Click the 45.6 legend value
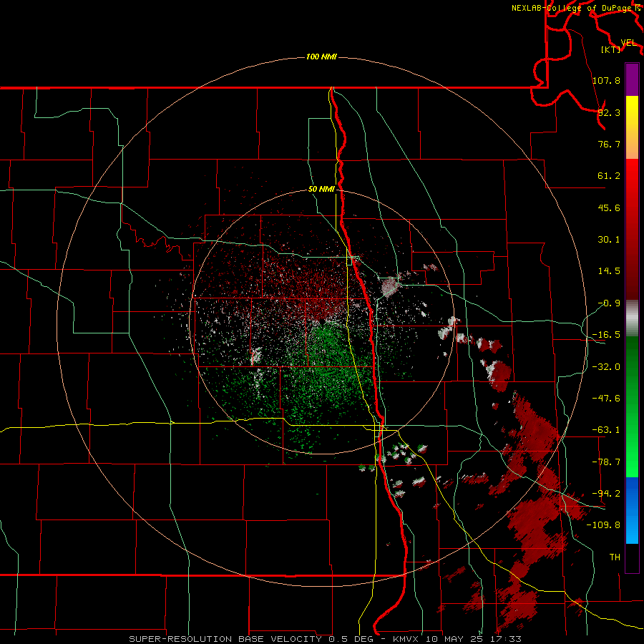 click(x=609, y=208)
